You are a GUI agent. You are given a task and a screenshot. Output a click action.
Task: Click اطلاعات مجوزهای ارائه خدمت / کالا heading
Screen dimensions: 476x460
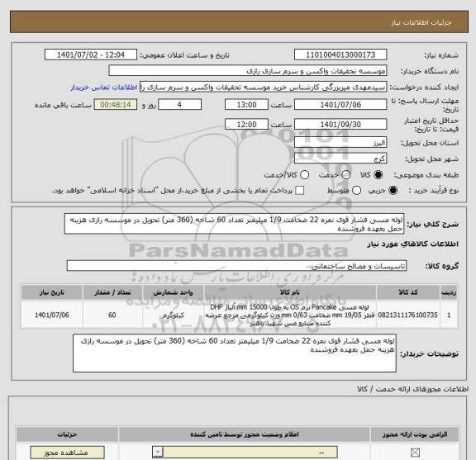413,389
